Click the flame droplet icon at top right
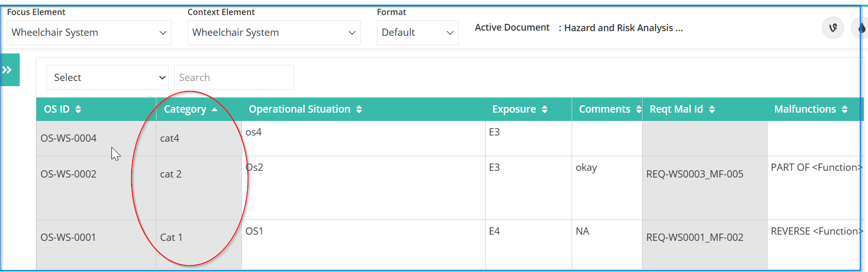 pyautogui.click(x=860, y=28)
